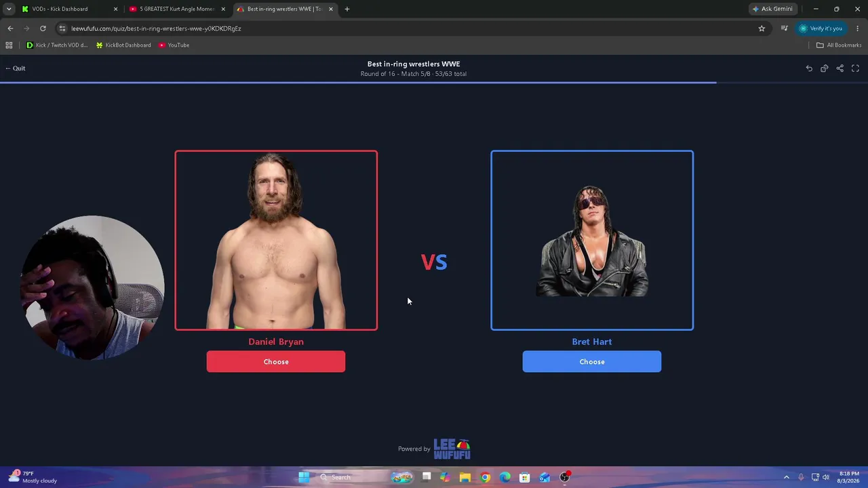Open the YouTube bookmark
Screen dimensions: 868x488
point(174,45)
